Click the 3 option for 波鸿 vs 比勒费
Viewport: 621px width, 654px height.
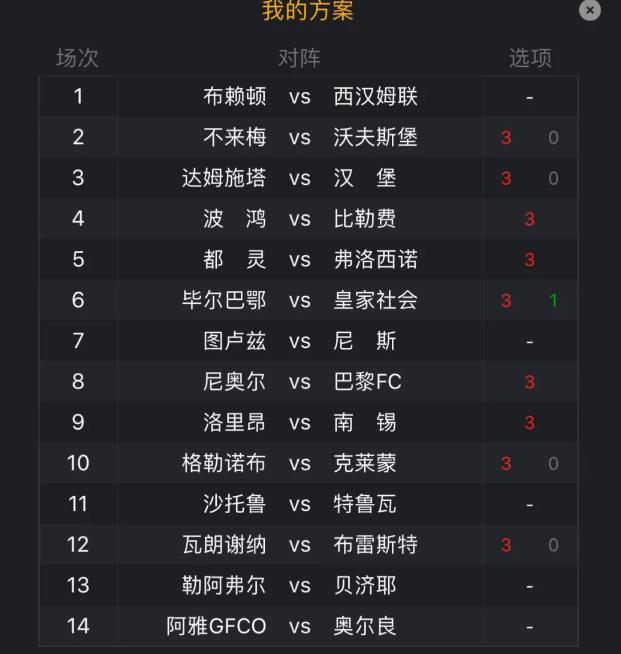529,220
